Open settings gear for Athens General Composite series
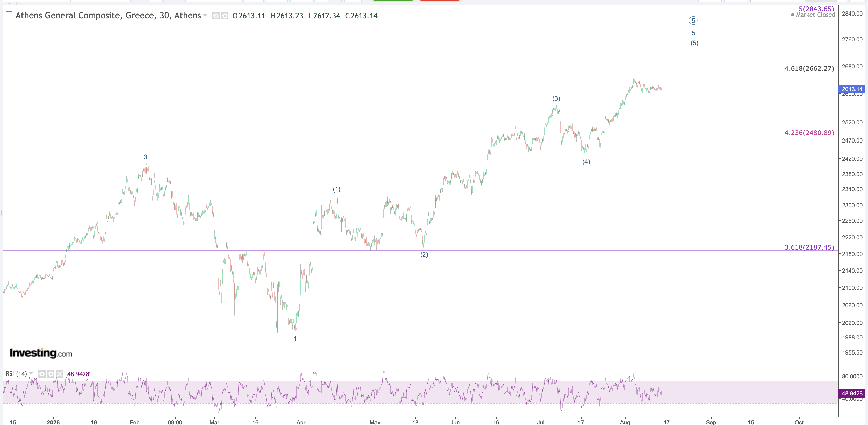The image size is (868, 425). (225, 16)
